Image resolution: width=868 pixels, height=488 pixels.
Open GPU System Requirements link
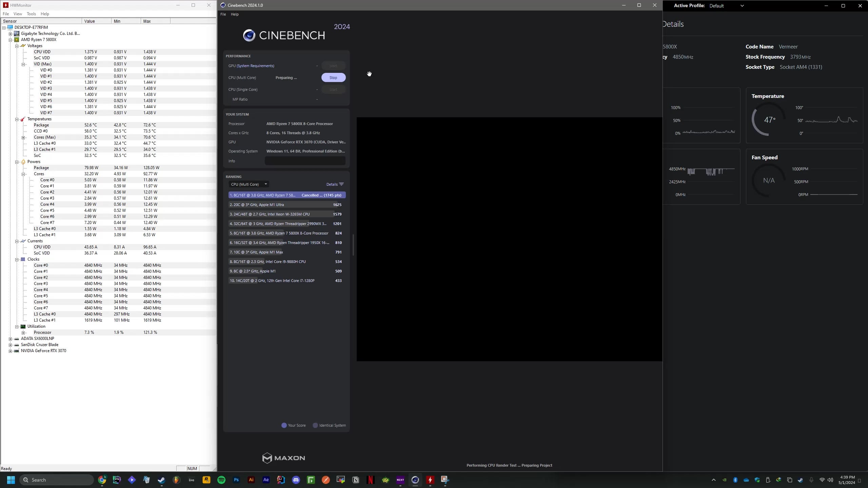pos(255,66)
